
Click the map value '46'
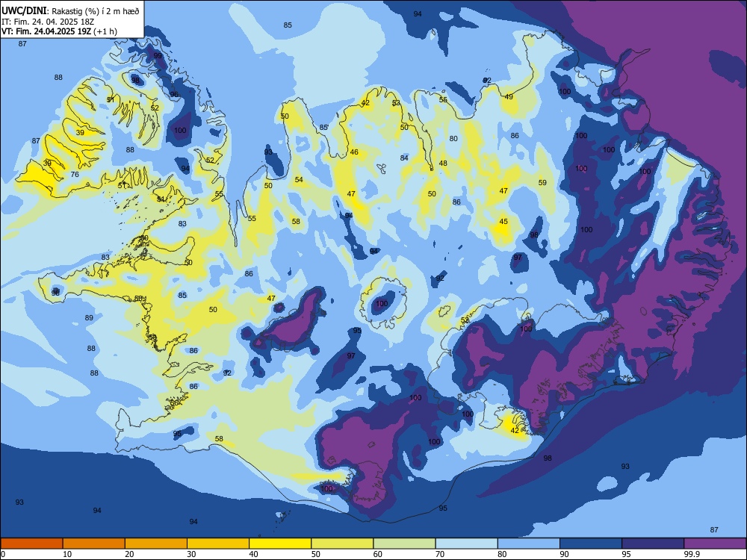(354, 152)
